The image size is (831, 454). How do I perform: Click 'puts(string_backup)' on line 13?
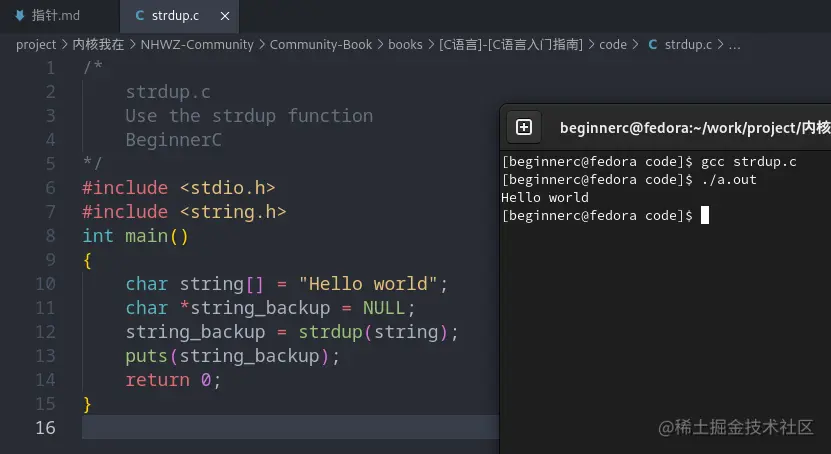pyautogui.click(x=228, y=356)
